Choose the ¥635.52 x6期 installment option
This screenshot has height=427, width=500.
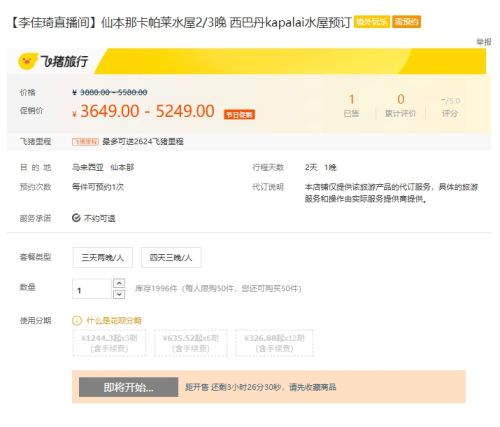[191, 343]
